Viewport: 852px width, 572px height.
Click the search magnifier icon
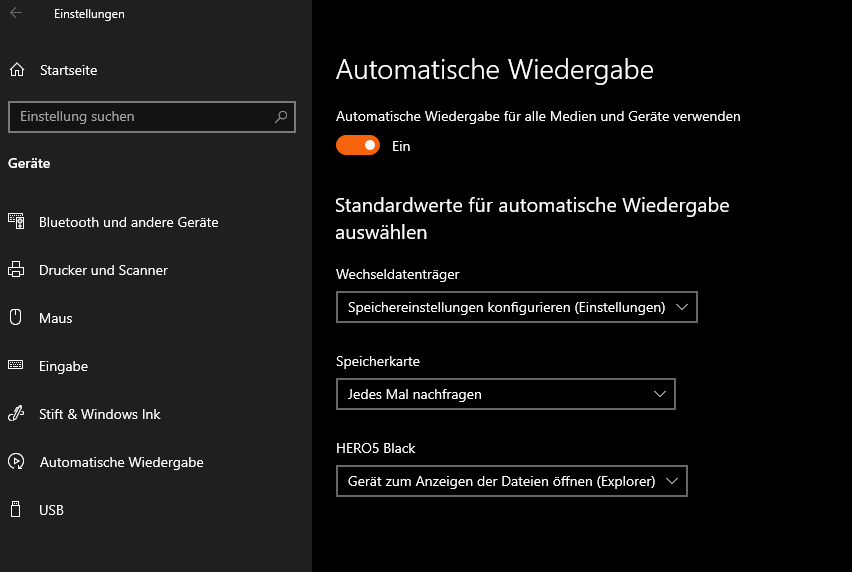[x=282, y=116]
